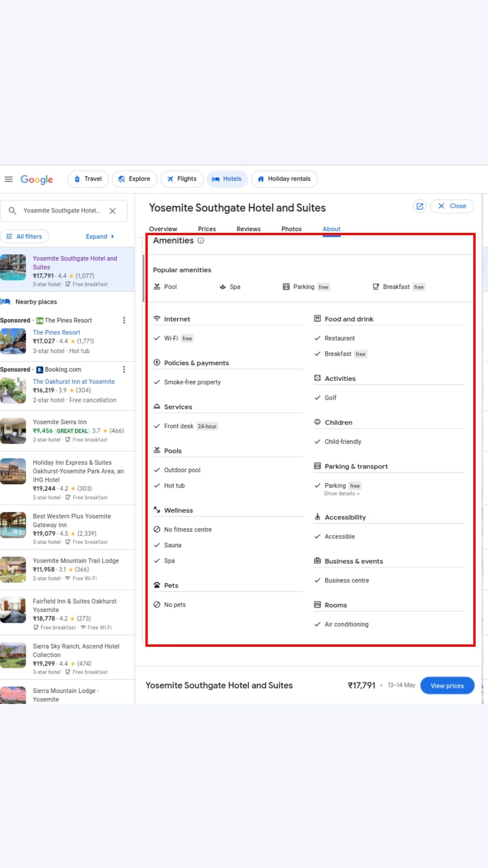
Task: Open the Google main menu hamburger icon
Action: (9, 179)
